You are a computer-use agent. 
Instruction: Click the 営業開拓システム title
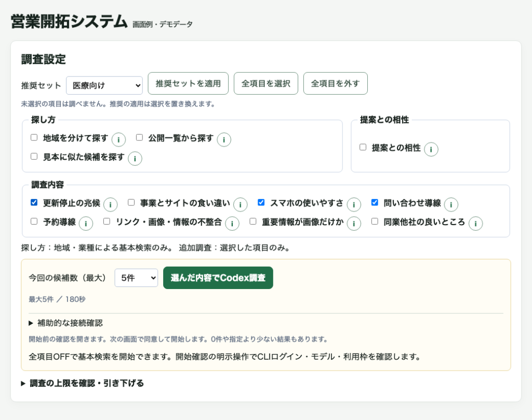click(69, 21)
